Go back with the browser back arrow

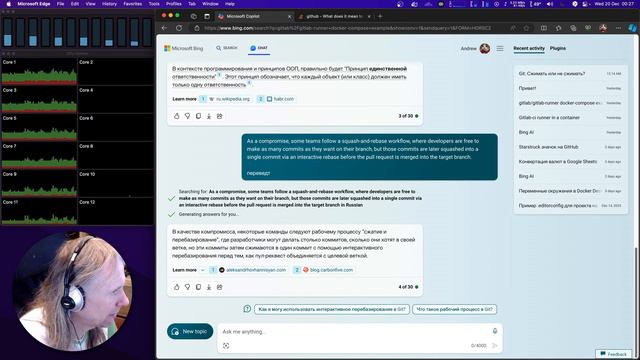tap(164, 28)
